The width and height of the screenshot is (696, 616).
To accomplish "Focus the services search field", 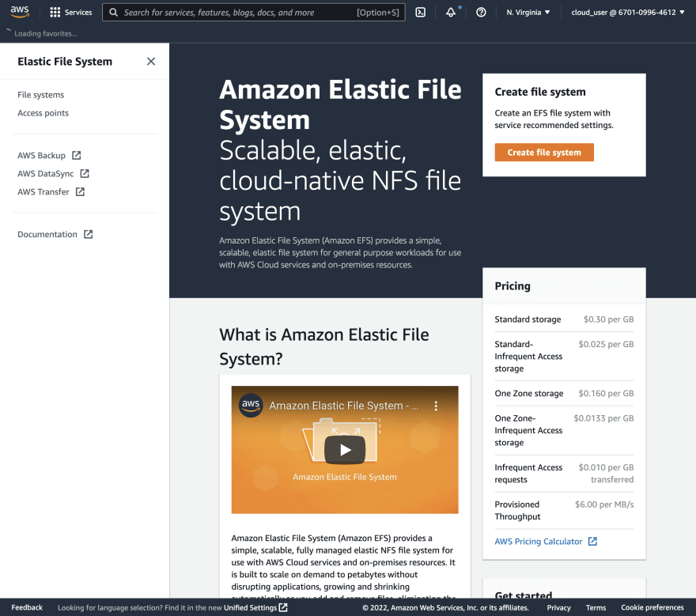I will (253, 13).
